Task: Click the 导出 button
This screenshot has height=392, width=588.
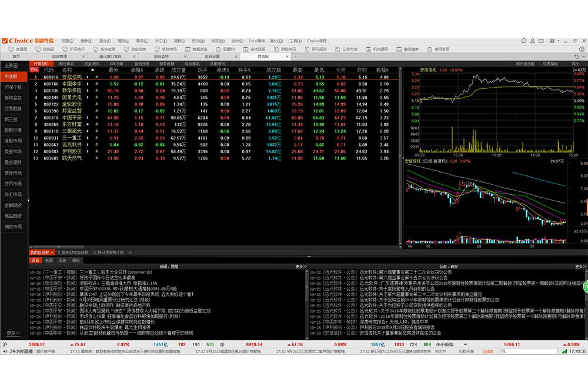Action: [x=576, y=64]
